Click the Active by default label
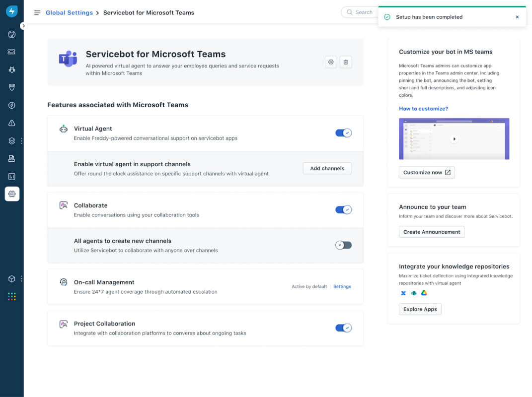The height and width of the screenshot is (397, 532). (x=309, y=286)
